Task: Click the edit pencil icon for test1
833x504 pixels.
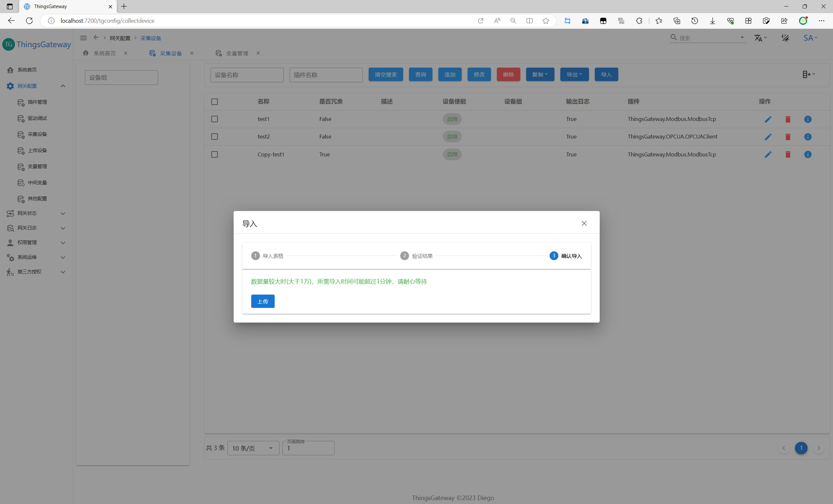Action: click(x=768, y=119)
